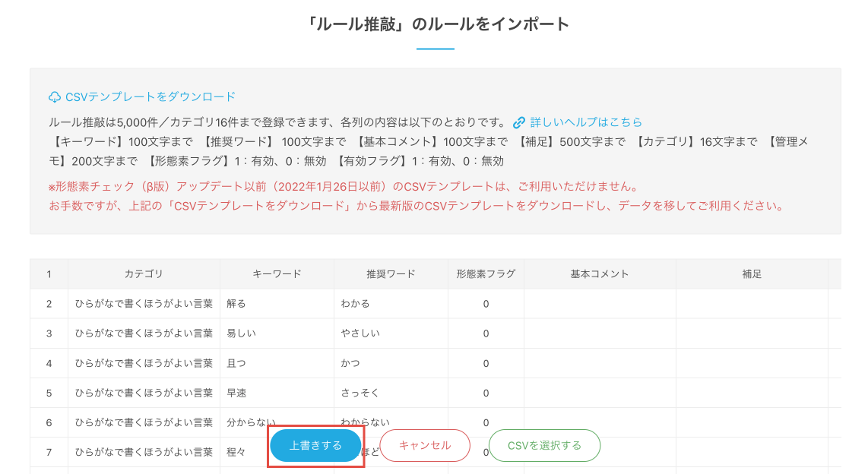
Task: Click keyword cell 早速
Action: point(277,393)
